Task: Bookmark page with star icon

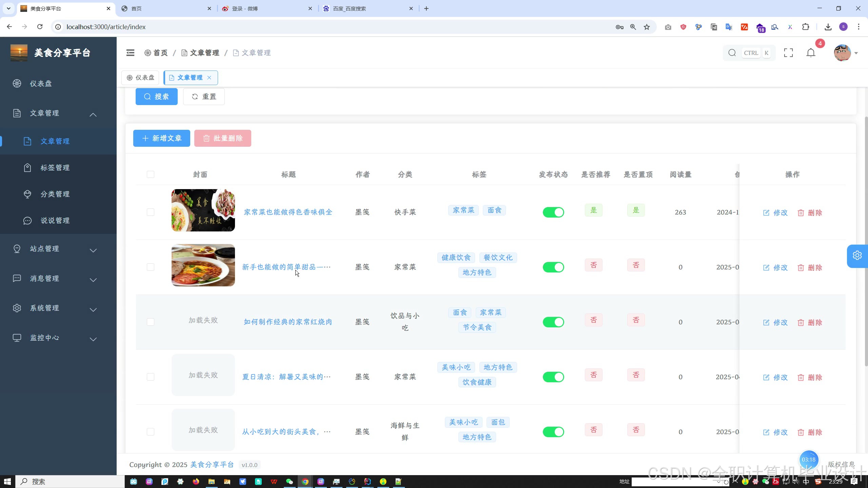Action: tap(647, 27)
